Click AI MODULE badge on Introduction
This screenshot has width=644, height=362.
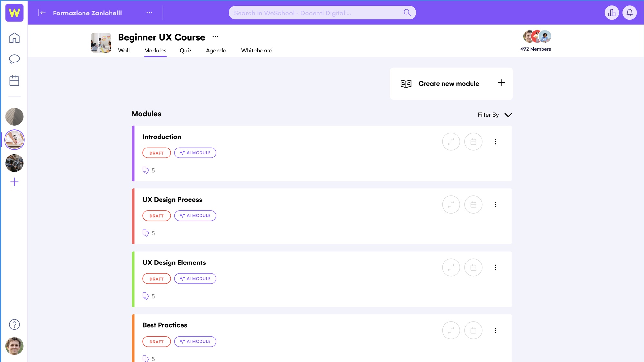tap(195, 153)
